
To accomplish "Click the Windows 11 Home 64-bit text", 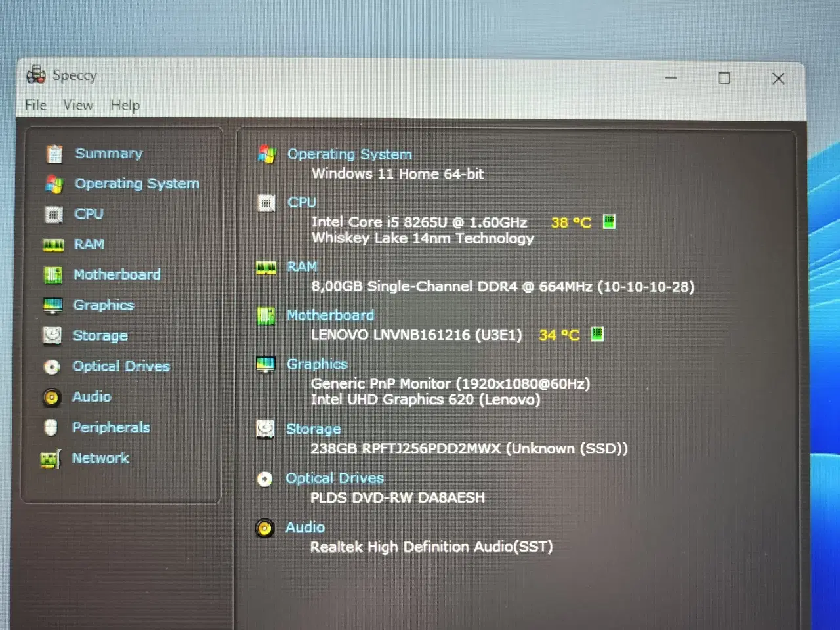I will point(397,174).
